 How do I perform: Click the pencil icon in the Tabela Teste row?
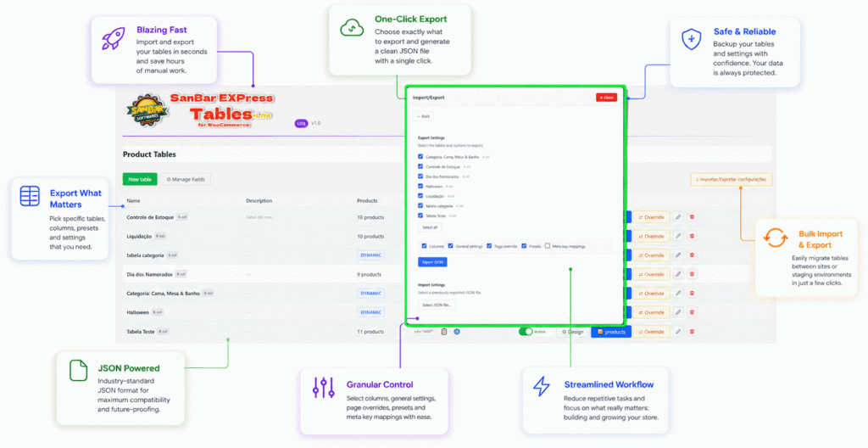point(677,332)
